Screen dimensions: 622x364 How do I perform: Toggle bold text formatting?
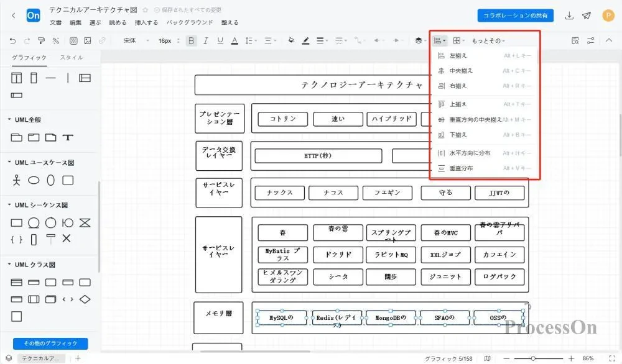pos(191,40)
